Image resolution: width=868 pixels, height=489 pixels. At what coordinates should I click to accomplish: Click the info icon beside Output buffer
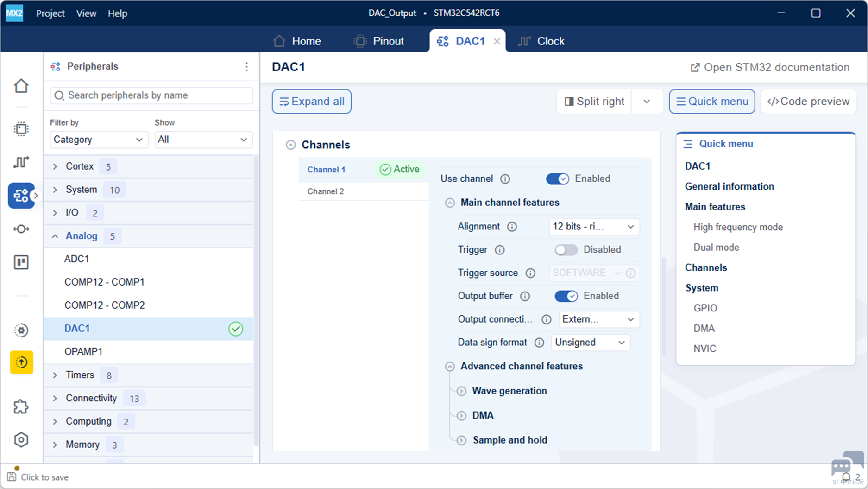click(x=525, y=296)
